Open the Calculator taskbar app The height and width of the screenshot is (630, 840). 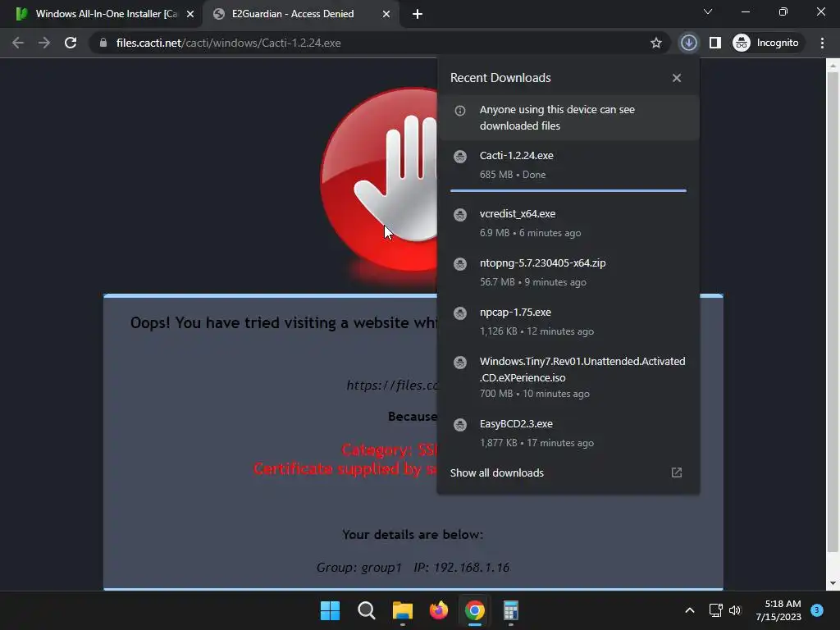point(510,610)
